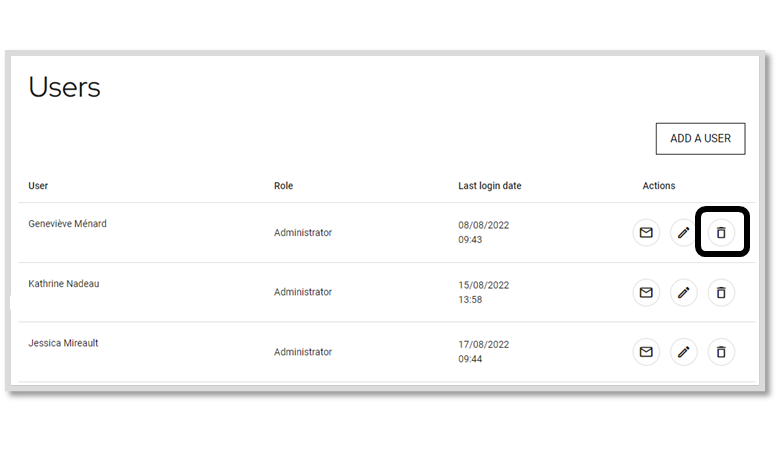Click Administrator role in Kathrine Nadeau's row

[x=303, y=292]
